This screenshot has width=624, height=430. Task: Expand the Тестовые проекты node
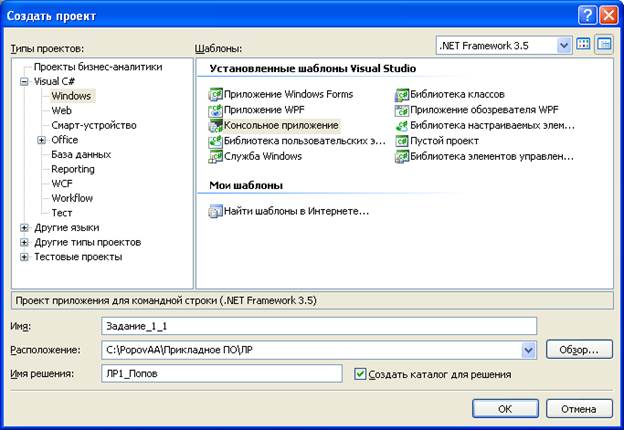24,257
